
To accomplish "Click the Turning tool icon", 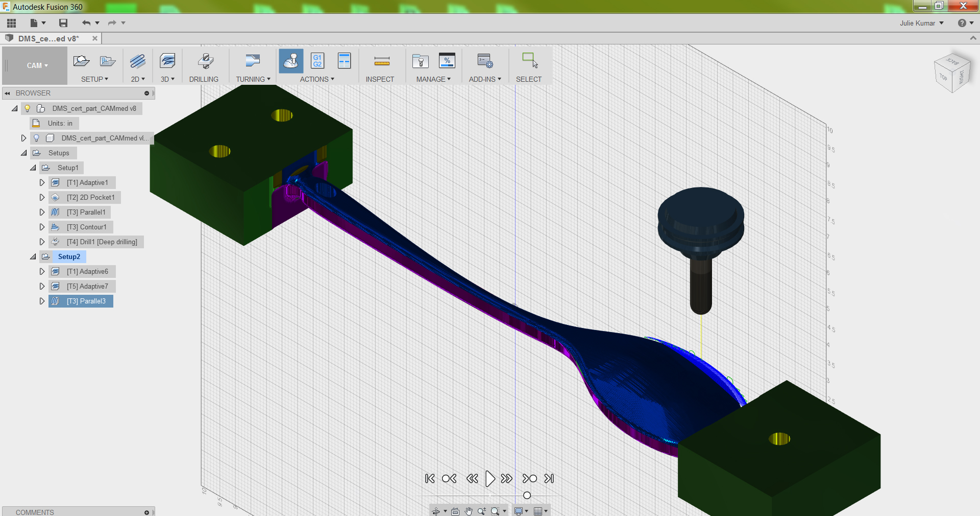I will pyautogui.click(x=253, y=61).
